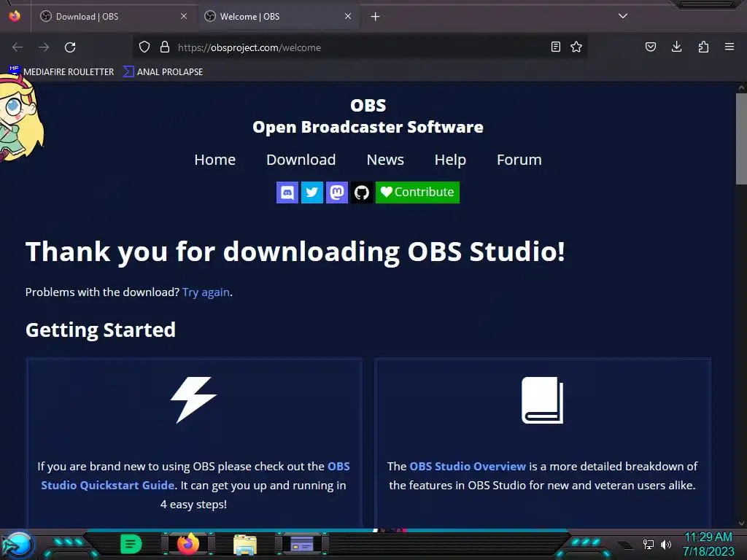Click the lightning bolt quickstart icon
The height and width of the screenshot is (560, 747).
193,400
